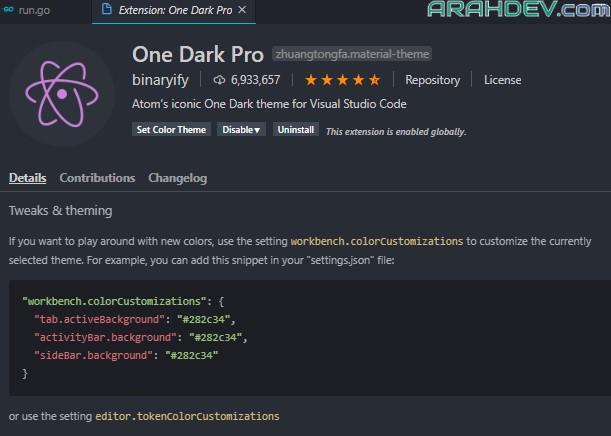Open the Repository link
Image resolution: width=611 pixels, height=436 pixels.
[x=432, y=80]
